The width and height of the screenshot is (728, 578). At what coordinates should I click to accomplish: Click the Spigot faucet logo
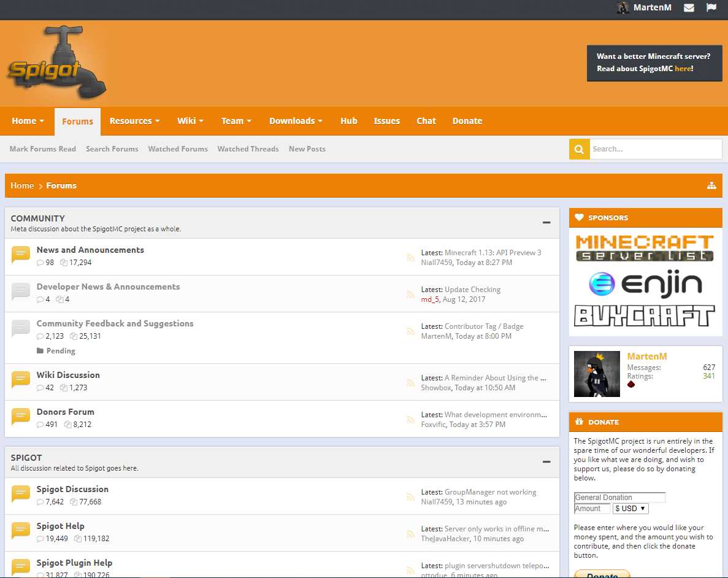click(57, 64)
